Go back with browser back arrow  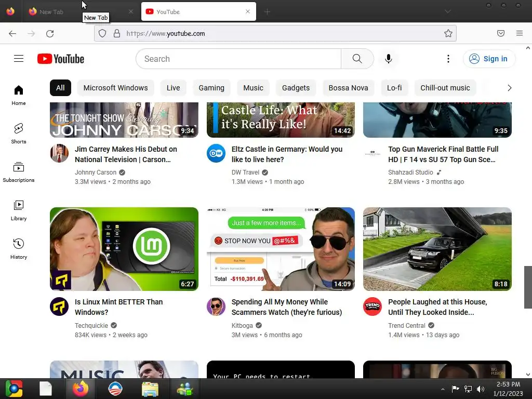coord(12,33)
